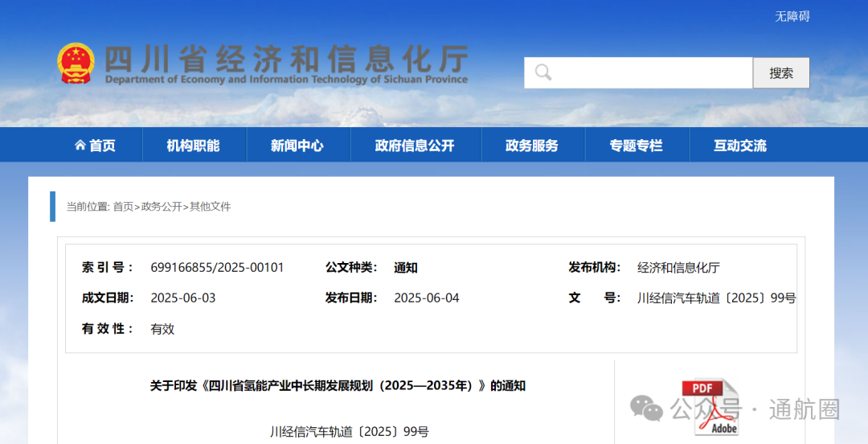Screen dimensions: 868x444
Task: Select index number 699166855/2025-00101
Action: (217, 268)
